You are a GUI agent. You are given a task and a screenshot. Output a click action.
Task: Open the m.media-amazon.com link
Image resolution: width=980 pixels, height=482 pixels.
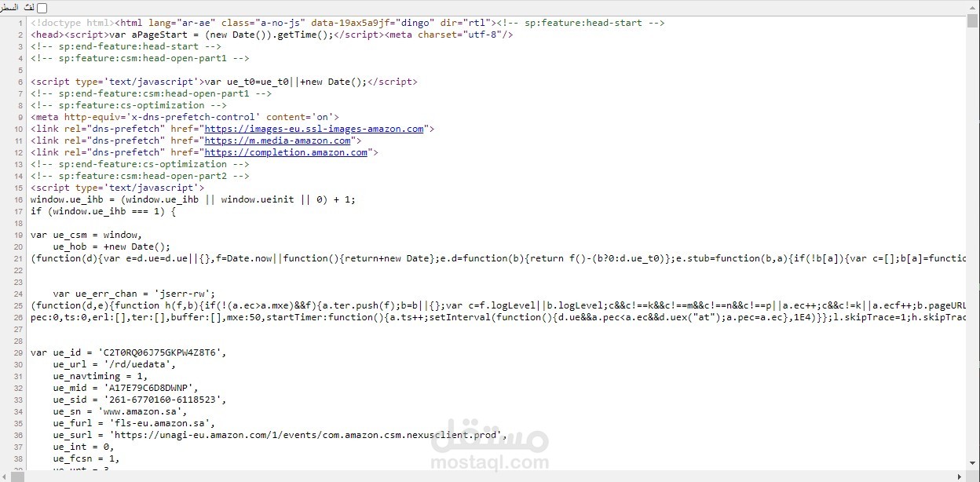pyautogui.click(x=278, y=141)
